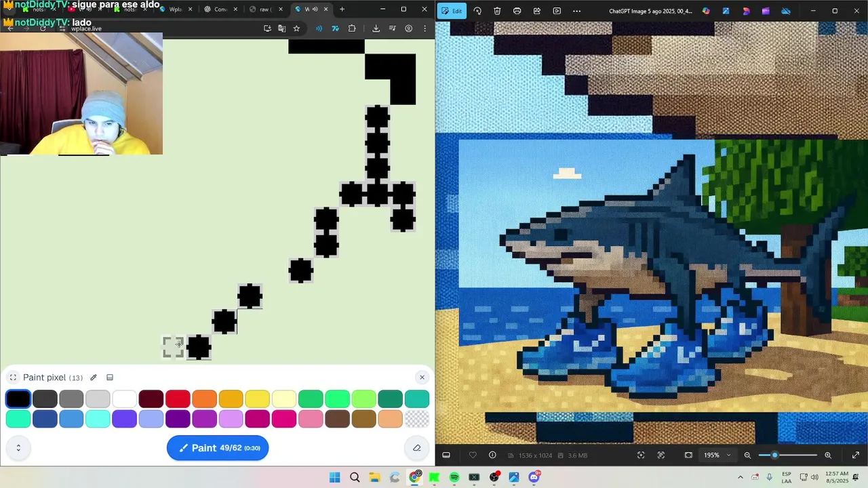Open Chrome three-dot menu
This screenshot has width=868, height=488.
click(425, 28)
